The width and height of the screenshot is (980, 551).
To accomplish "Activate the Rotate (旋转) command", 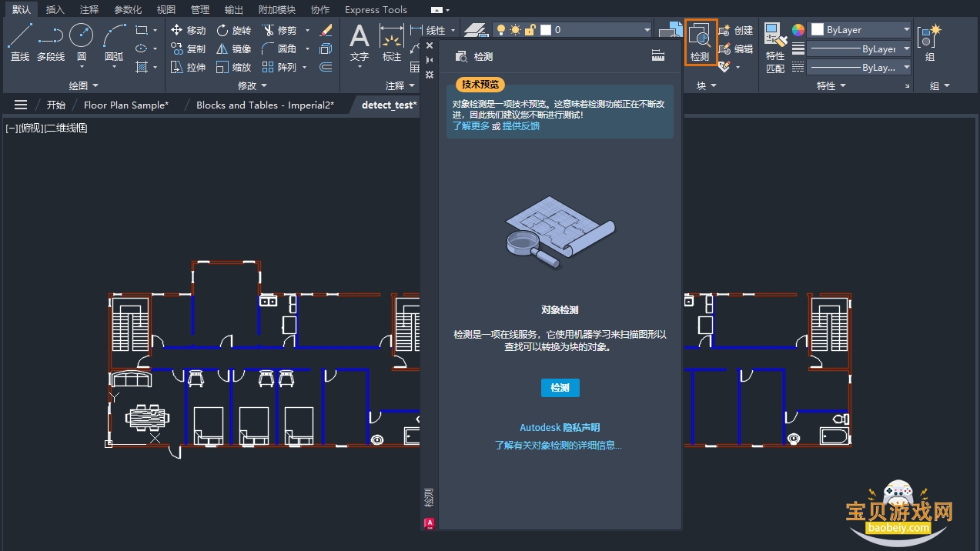I will [233, 30].
